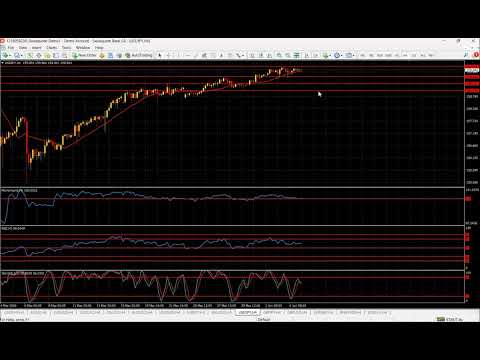The image size is (480, 360).
Task: Select the MN timeframe button
Action: pyautogui.click(x=431, y=55)
